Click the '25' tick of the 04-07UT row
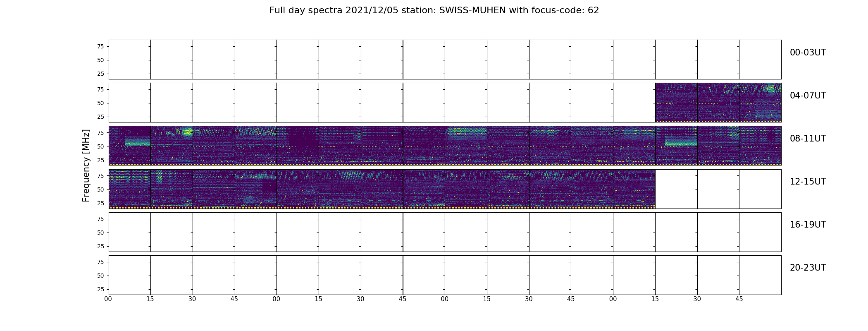Image resolution: width=868 pixels, height=331 pixels. [100, 117]
